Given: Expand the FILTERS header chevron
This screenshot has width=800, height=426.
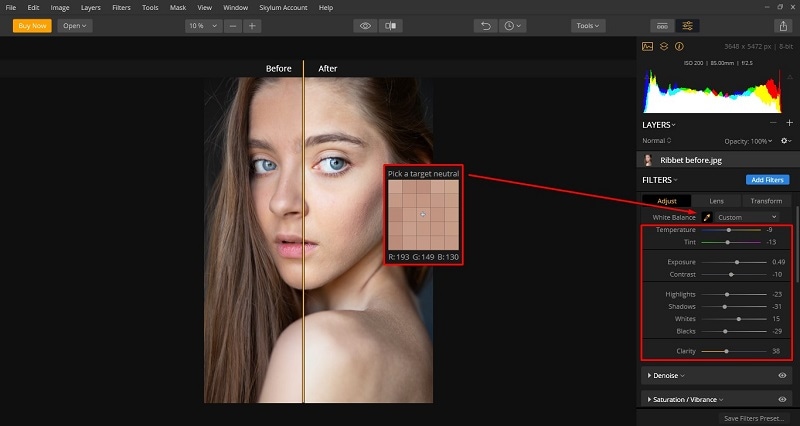Looking at the screenshot, I should tap(675, 180).
